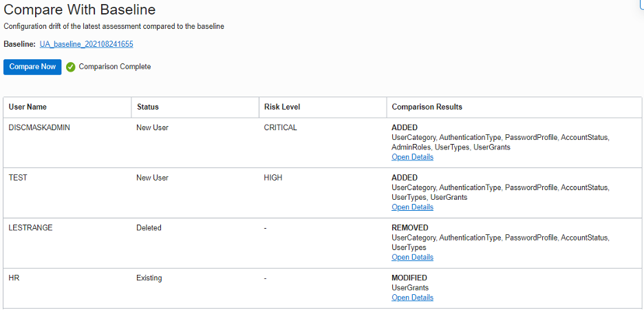
Task: Open Details for DISCMASKADMIN user
Action: coord(412,157)
